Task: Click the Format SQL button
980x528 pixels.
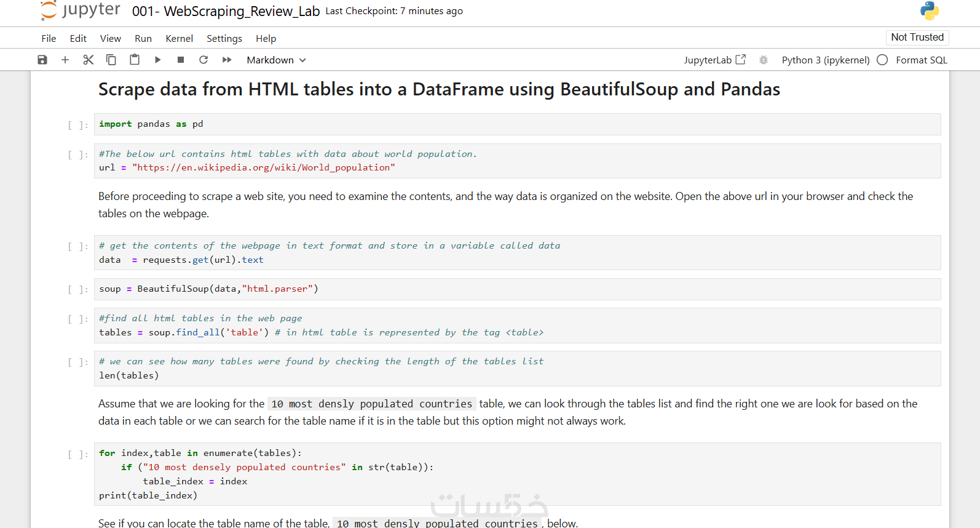Action: pyautogui.click(x=921, y=60)
